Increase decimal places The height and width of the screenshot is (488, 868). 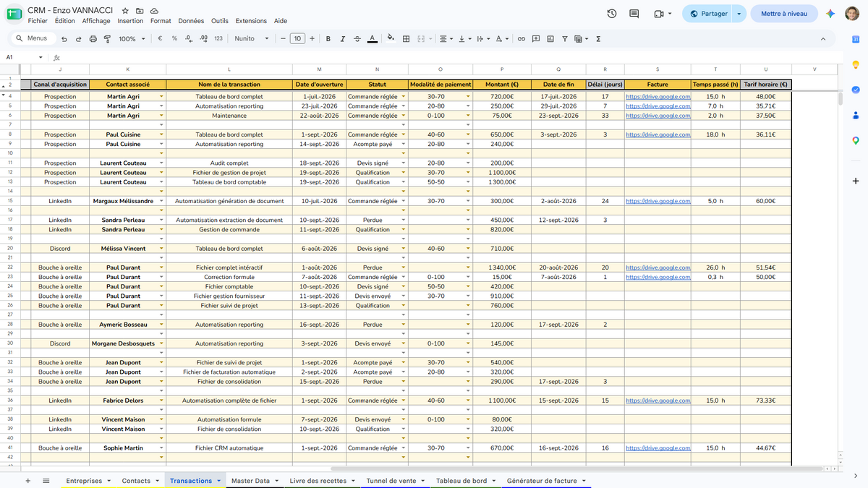point(203,39)
